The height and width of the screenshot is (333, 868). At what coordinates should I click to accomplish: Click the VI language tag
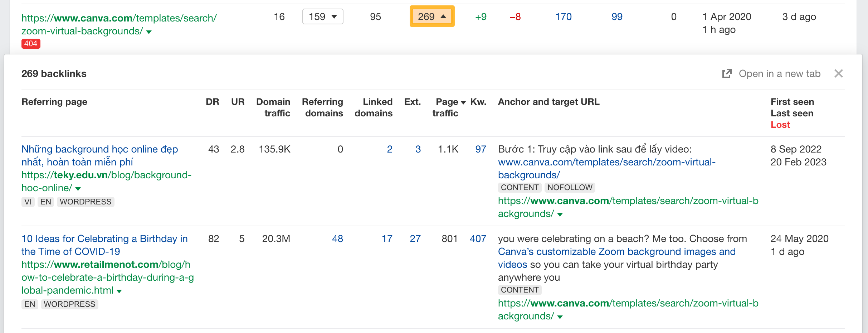point(28,202)
